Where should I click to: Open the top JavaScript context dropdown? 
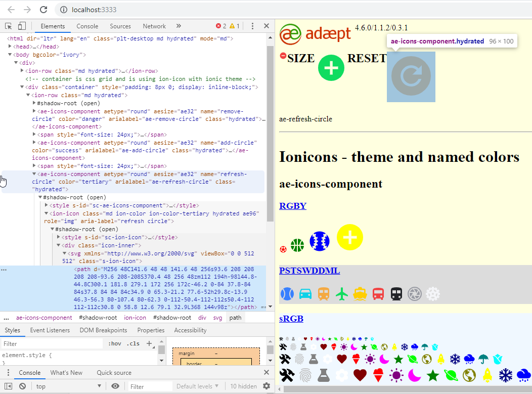69,386
